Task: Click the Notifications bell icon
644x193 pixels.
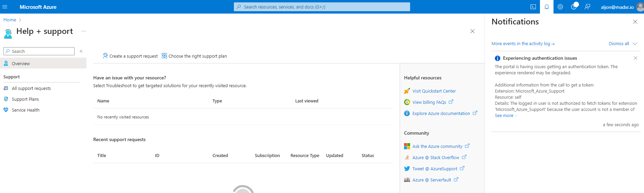Action: coord(547,7)
